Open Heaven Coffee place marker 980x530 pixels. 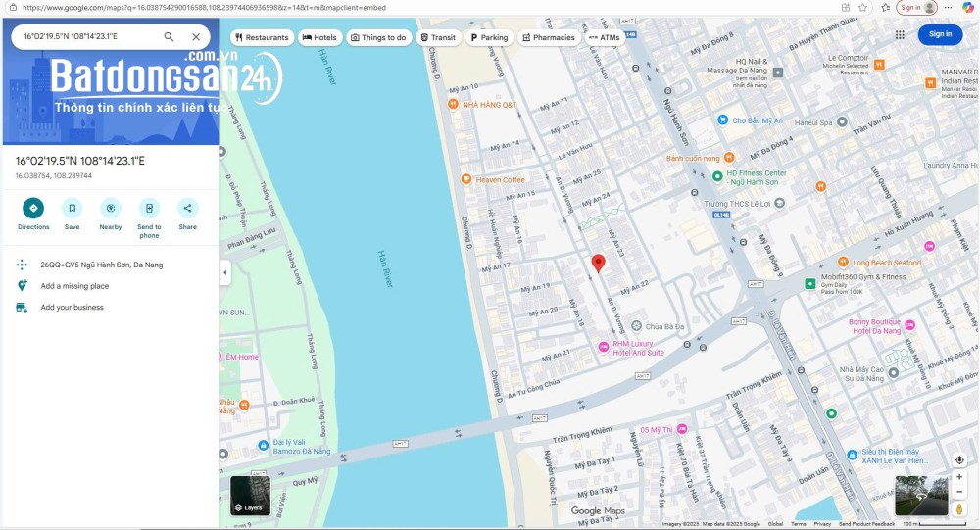(465, 180)
